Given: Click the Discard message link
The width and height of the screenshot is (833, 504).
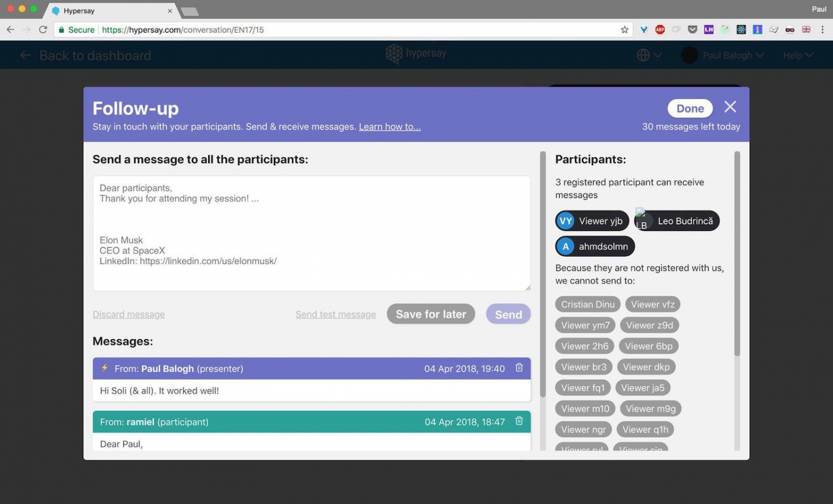Looking at the screenshot, I should pyautogui.click(x=128, y=314).
